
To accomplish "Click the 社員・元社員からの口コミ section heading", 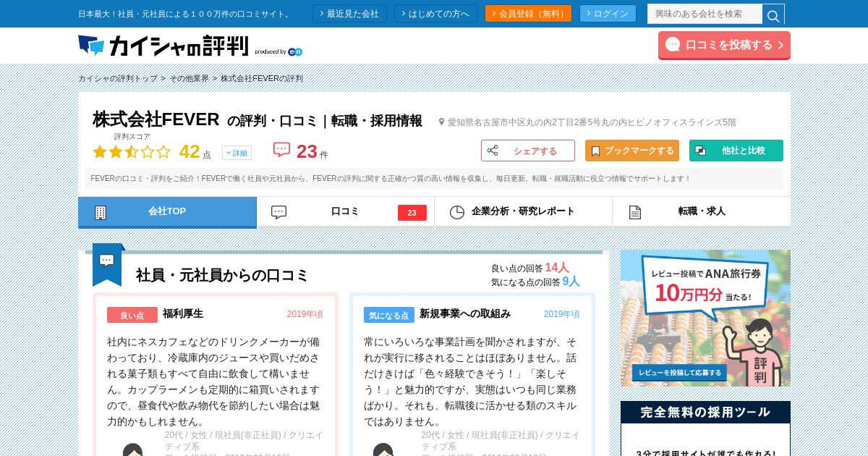I will (222, 275).
